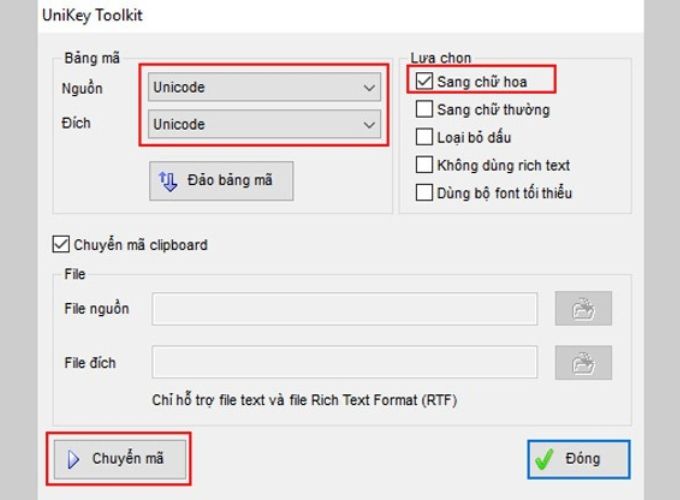The image size is (680, 500).
Task: Click the Chuyển mã convert button
Action: click(x=119, y=459)
